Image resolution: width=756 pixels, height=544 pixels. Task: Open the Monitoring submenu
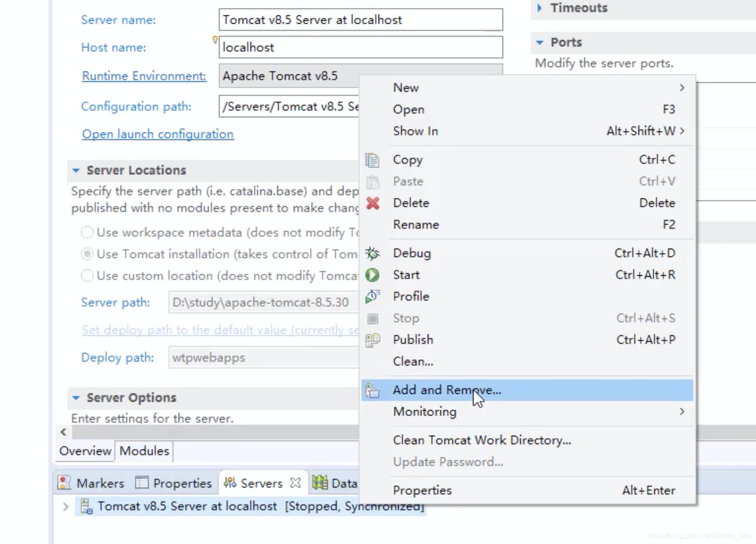click(x=527, y=412)
